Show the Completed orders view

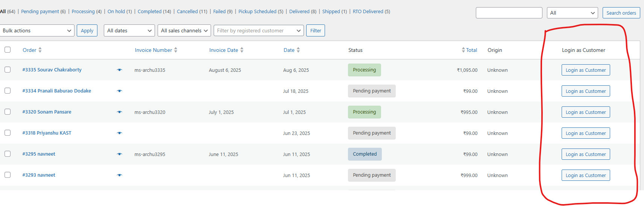(x=149, y=12)
